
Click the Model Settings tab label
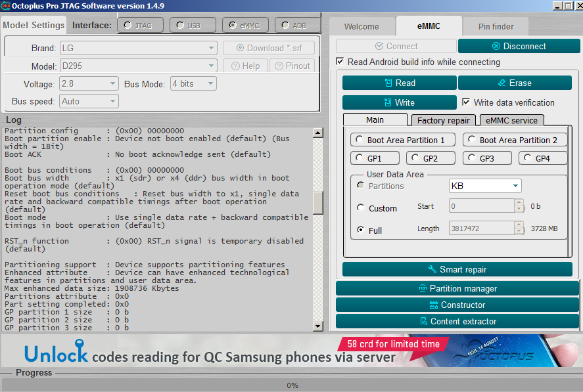(x=34, y=25)
